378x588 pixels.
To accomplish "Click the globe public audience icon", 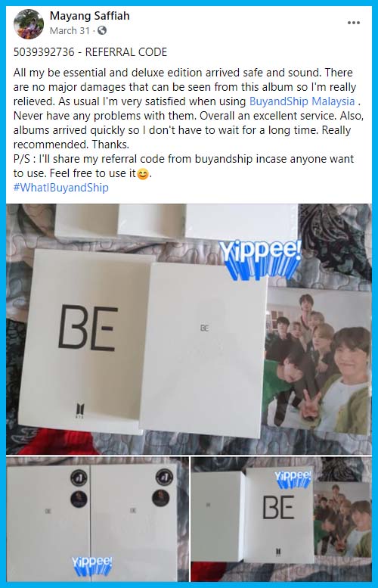I will (102, 31).
